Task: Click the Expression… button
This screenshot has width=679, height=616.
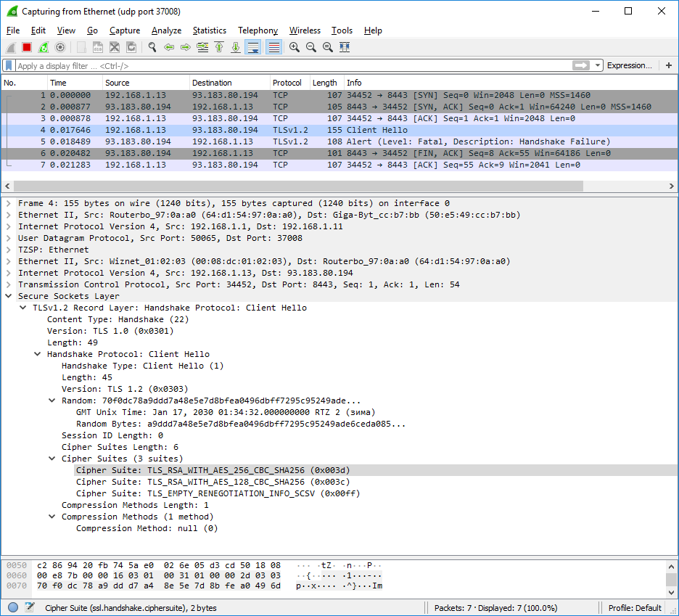Action: 629,65
